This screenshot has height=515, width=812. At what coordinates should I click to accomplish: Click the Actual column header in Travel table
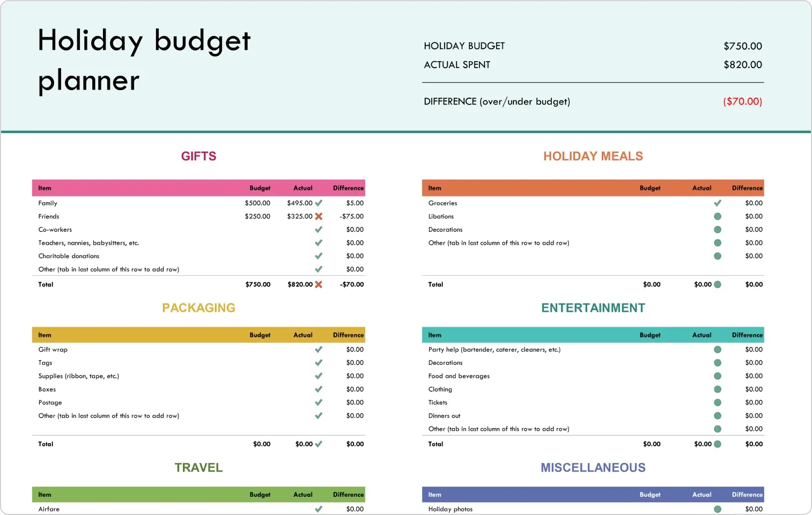303,495
